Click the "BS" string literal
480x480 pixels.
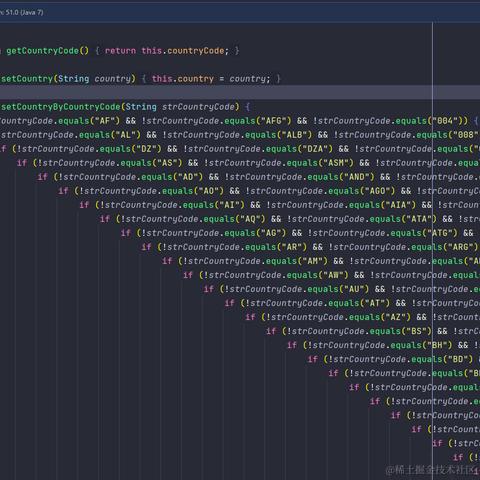click(x=417, y=331)
